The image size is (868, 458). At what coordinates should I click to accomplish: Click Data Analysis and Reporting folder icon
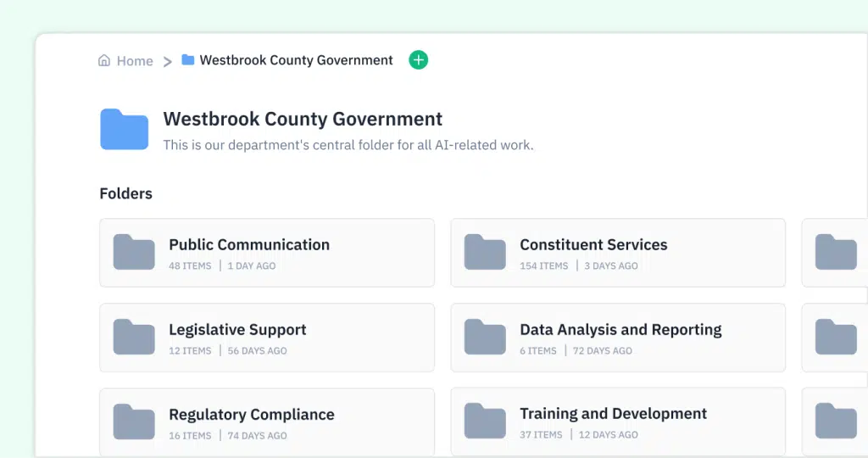(485, 337)
